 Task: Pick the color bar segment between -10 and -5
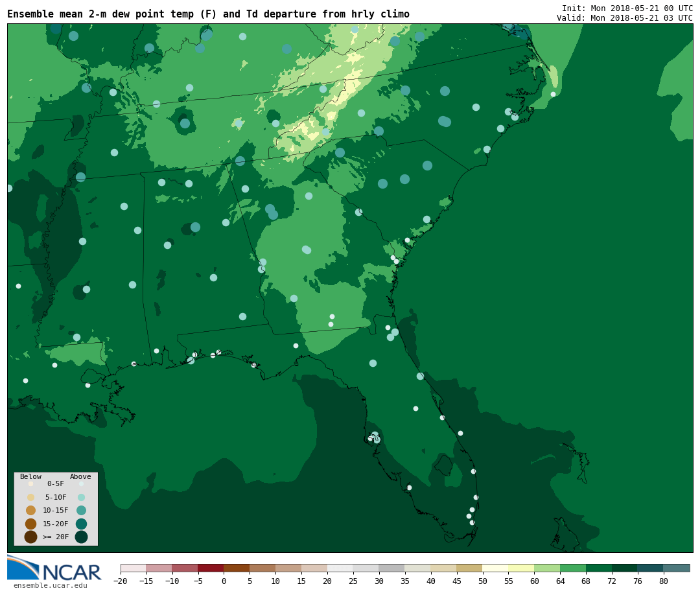(185, 568)
